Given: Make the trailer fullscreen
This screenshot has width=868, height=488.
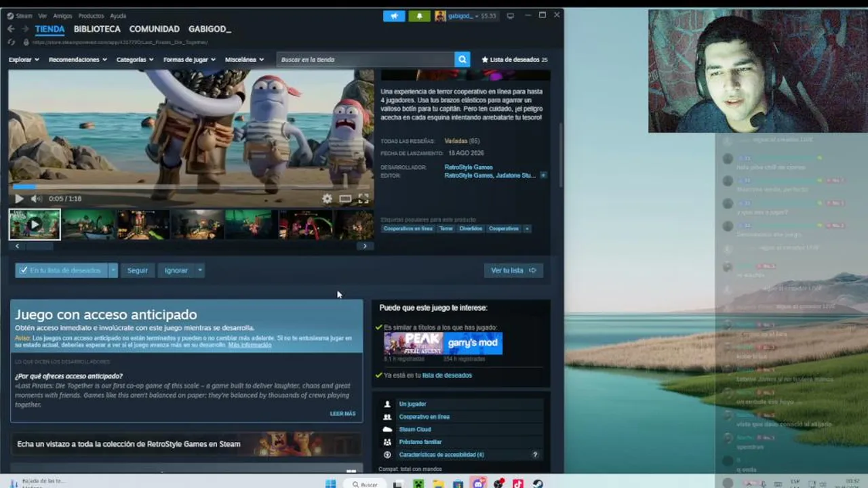Looking at the screenshot, I should [x=363, y=199].
